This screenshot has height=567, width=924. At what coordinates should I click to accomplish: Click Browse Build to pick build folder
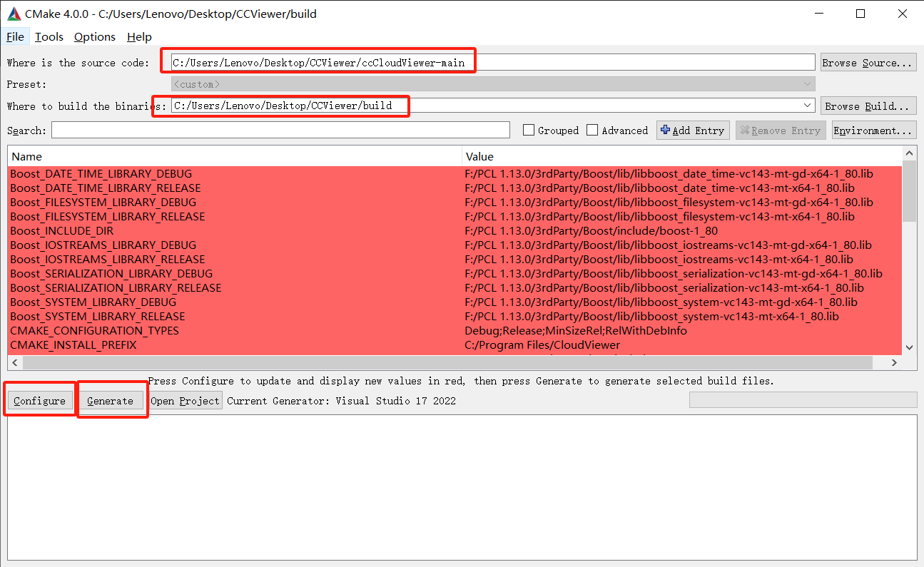(x=868, y=105)
